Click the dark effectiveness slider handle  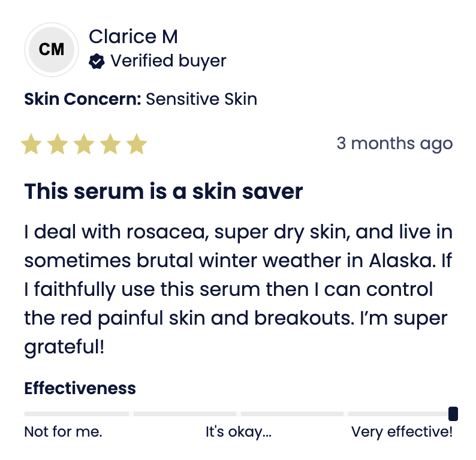pyautogui.click(x=453, y=413)
